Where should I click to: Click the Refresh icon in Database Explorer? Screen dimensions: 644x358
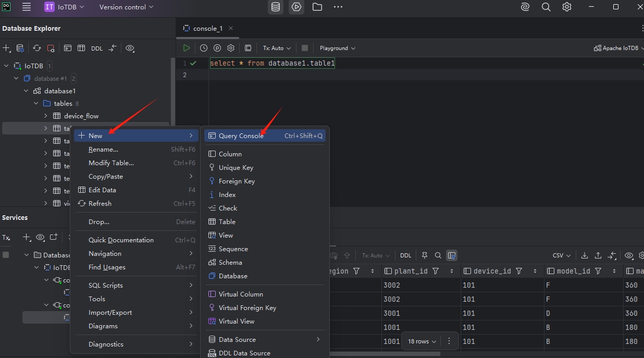coord(37,48)
